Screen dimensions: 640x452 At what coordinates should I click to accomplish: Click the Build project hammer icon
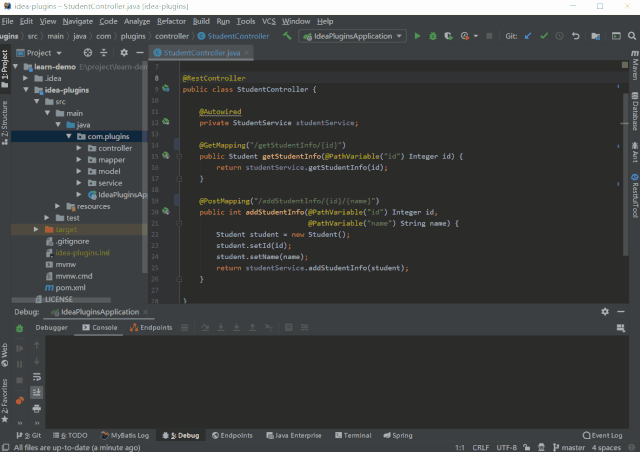coord(287,36)
